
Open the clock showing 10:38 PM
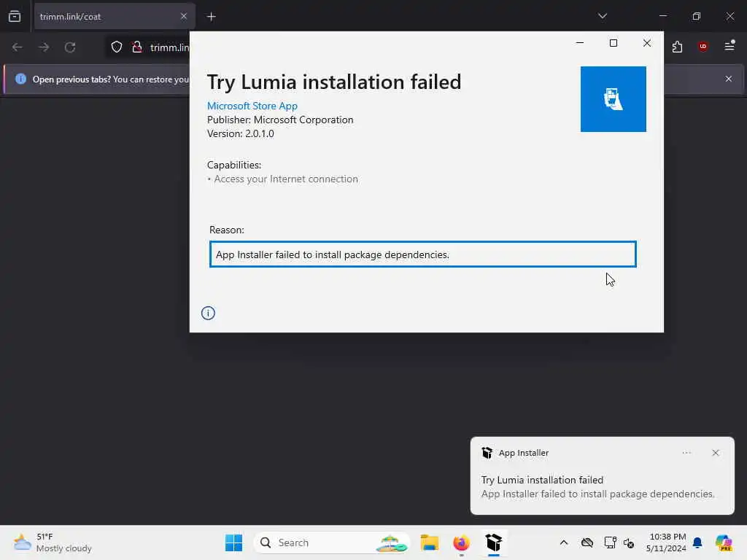coord(666,542)
